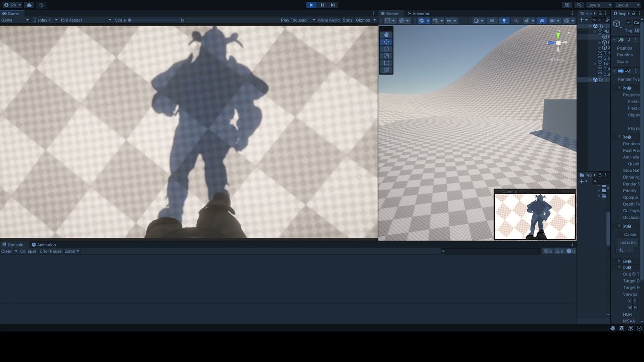Screen dimensions: 644x362
Task: Open the 16:9 Aspect dropdown
Action: (86, 20)
